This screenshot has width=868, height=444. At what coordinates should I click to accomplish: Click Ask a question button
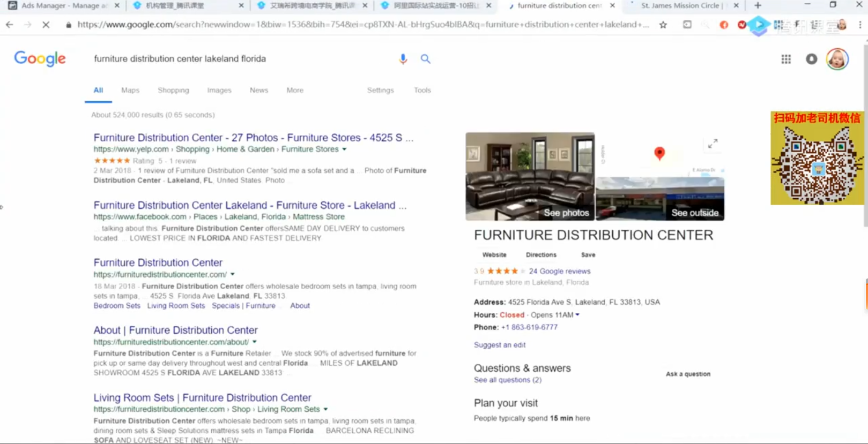pyautogui.click(x=688, y=374)
